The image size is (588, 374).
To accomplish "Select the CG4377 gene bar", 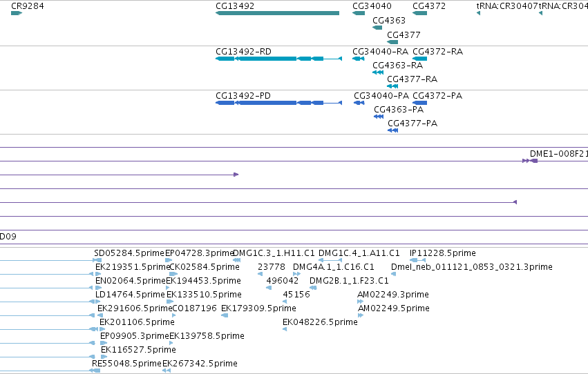I will 392,42.
